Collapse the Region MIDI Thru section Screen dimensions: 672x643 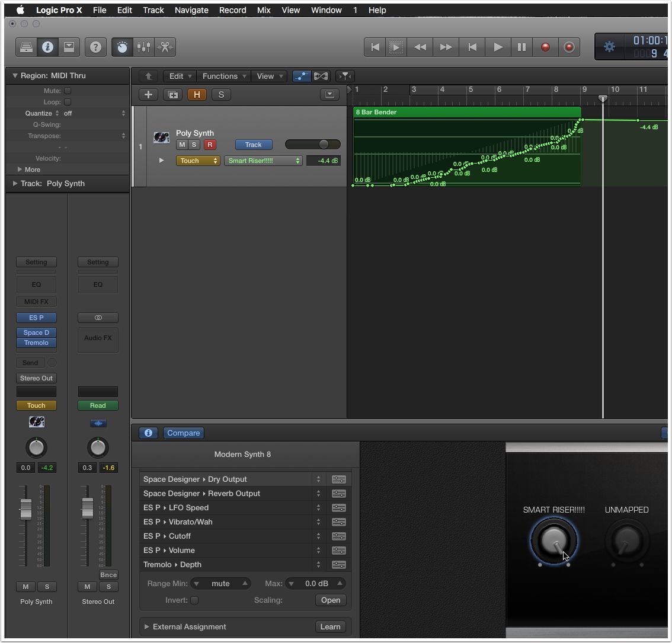[15, 76]
